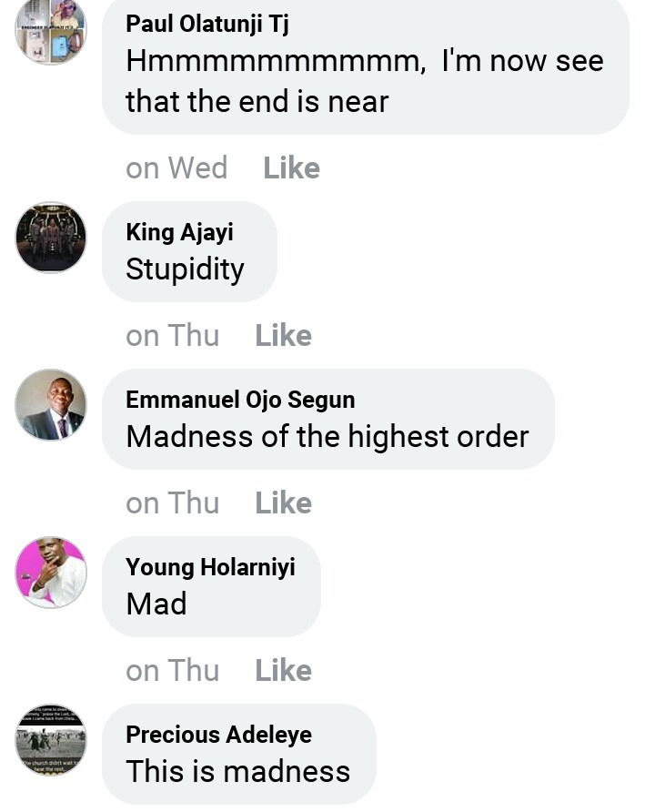Image resolution: width=655 pixels, height=812 pixels.
Task: Open King Ajayi's name link
Action: click(179, 232)
